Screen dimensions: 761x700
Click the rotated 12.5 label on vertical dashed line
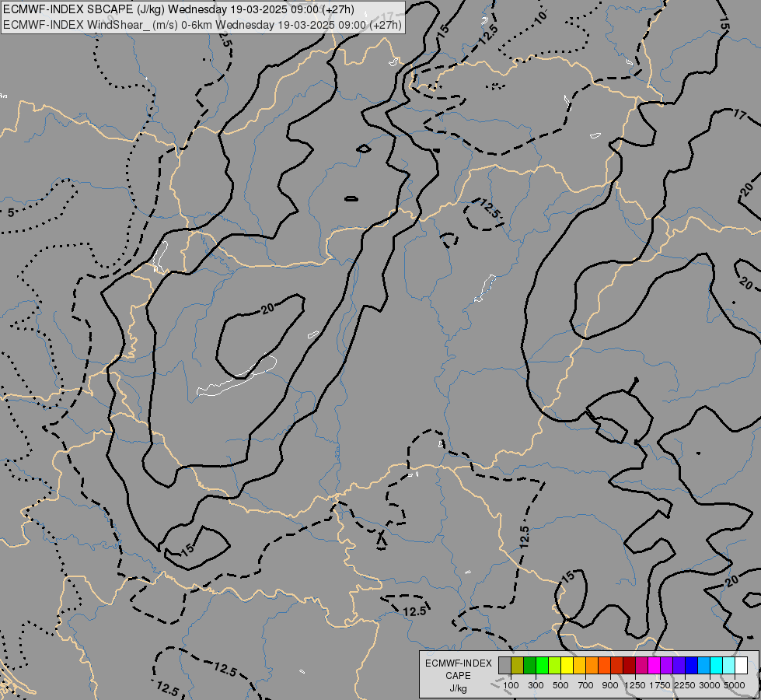524,537
